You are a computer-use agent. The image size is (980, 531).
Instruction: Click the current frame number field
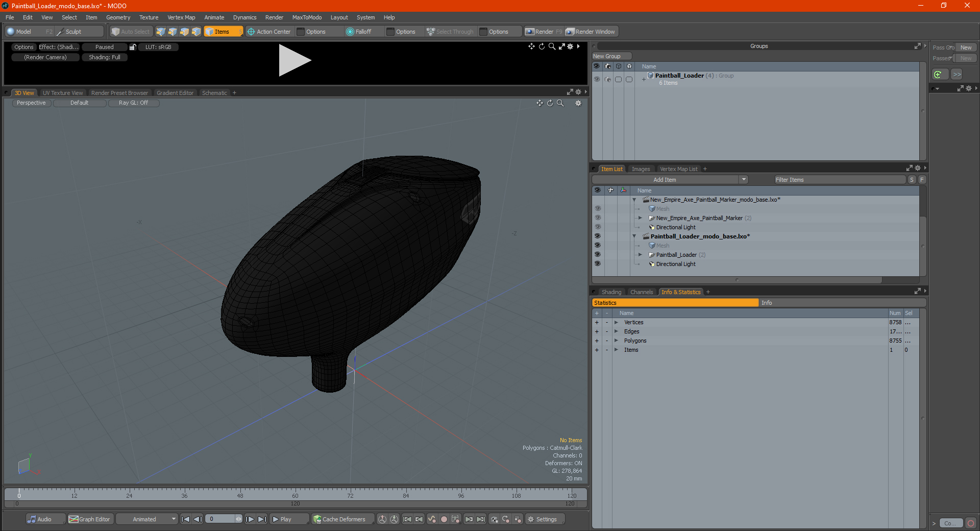tap(220, 519)
